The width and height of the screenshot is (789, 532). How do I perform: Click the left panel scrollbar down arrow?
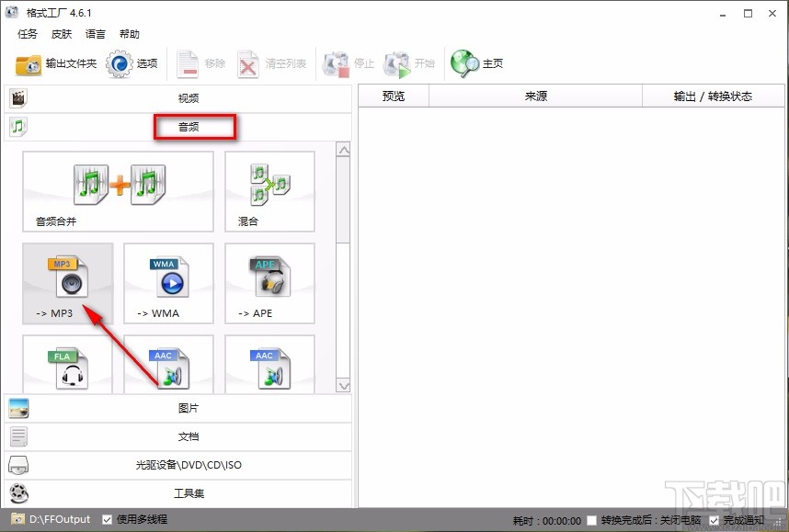click(x=344, y=384)
